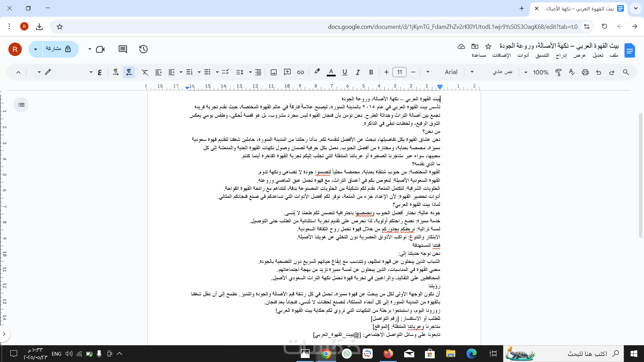Increase font size with plus button

pos(386,72)
